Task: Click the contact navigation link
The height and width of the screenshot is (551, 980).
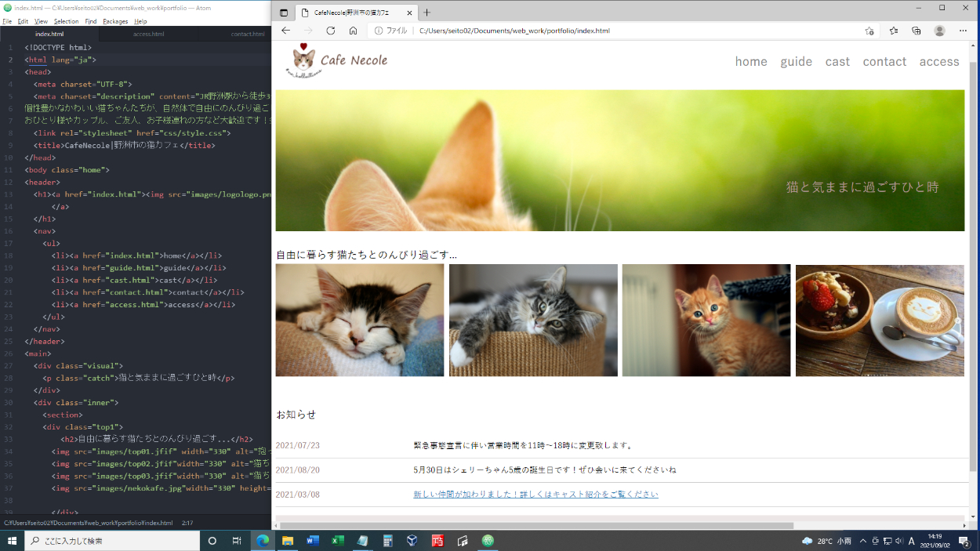Action: click(884, 62)
